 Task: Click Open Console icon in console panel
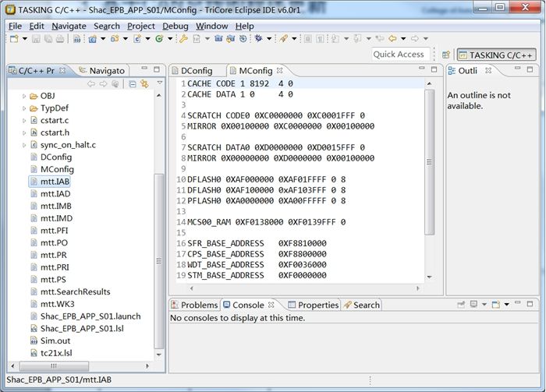(495, 305)
